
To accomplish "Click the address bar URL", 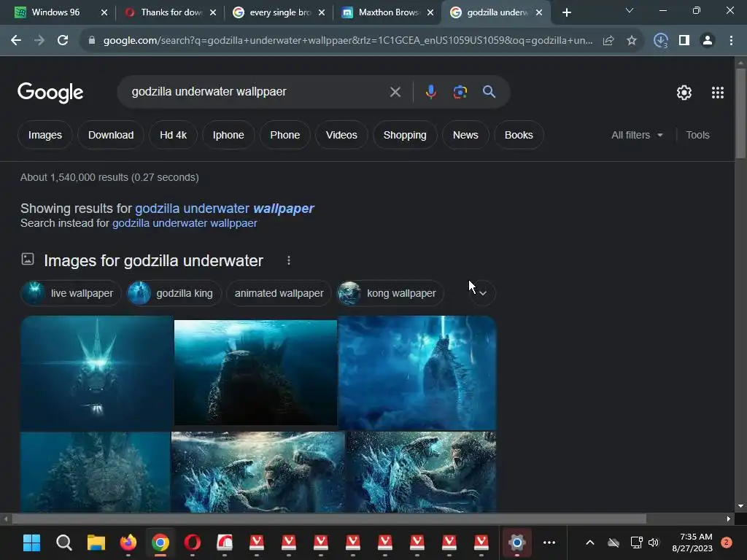I will click(x=348, y=41).
